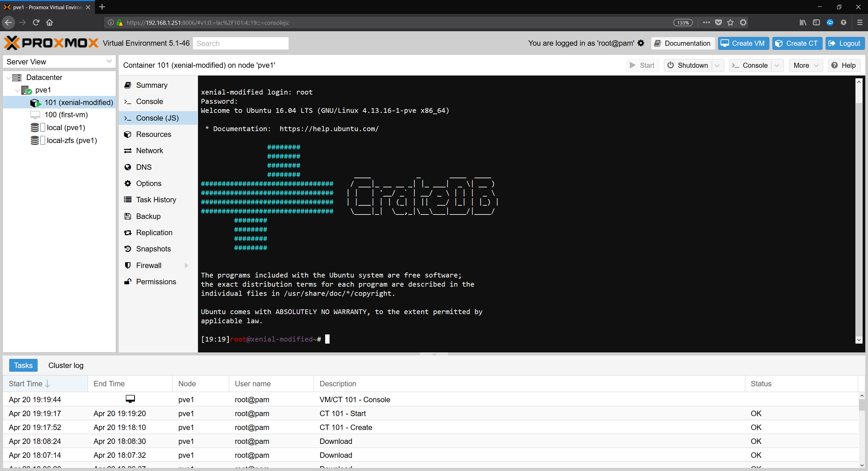Image resolution: width=868 pixels, height=471 pixels.
Task: Click the Backup menu icon
Action: coord(128,216)
